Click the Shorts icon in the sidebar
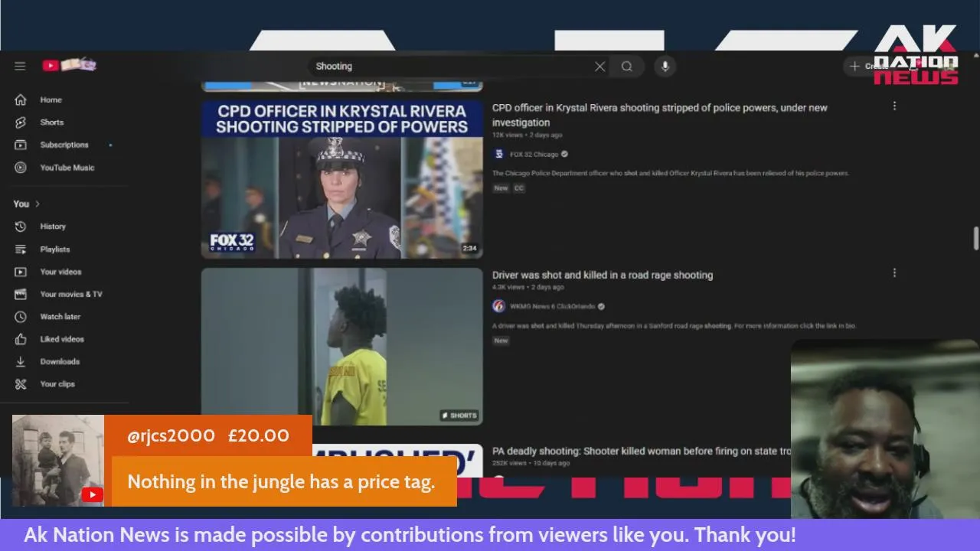This screenshot has width=980, height=551. point(21,122)
